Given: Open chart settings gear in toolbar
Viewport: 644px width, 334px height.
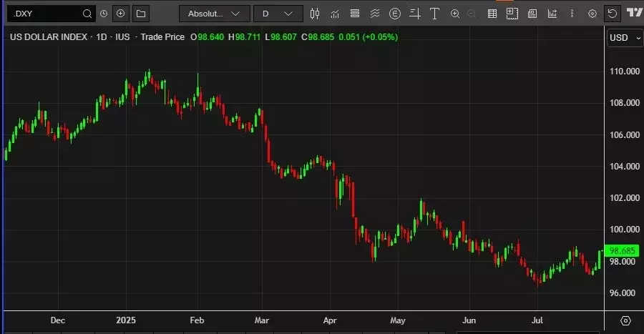Looking at the screenshot, I should [x=592, y=14].
